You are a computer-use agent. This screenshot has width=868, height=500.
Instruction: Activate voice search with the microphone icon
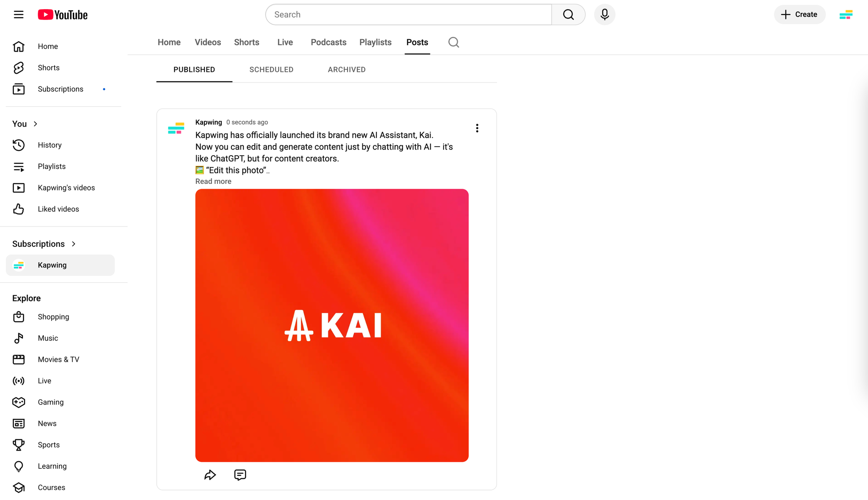coord(604,14)
